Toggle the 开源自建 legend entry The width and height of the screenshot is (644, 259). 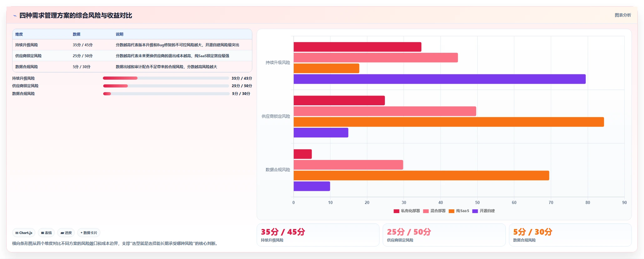click(x=484, y=211)
